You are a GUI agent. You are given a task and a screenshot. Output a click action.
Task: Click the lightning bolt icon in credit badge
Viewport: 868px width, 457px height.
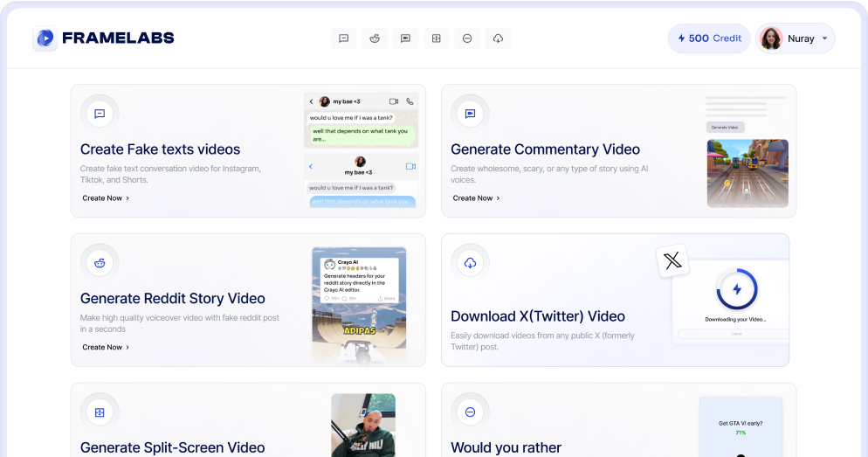coord(681,38)
